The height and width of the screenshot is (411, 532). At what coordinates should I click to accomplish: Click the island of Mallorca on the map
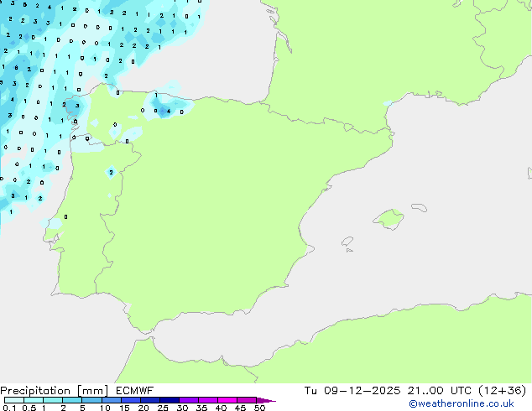click(x=389, y=220)
